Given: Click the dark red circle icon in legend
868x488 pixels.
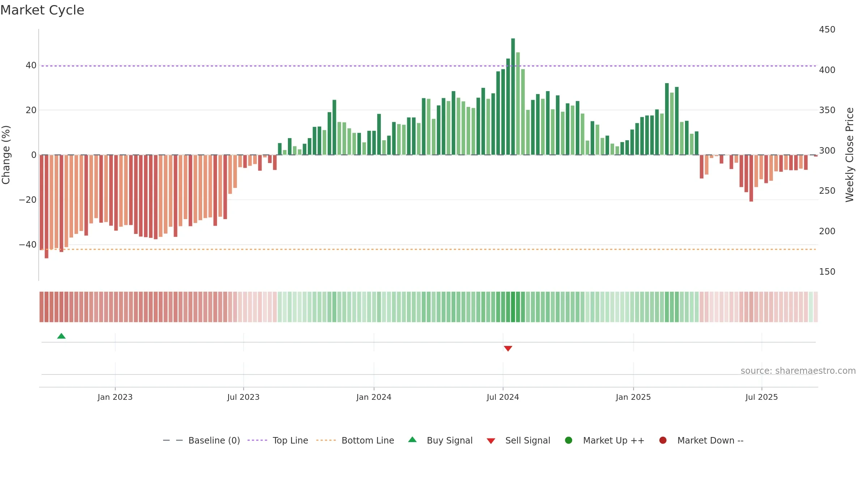Looking at the screenshot, I should pos(663,440).
